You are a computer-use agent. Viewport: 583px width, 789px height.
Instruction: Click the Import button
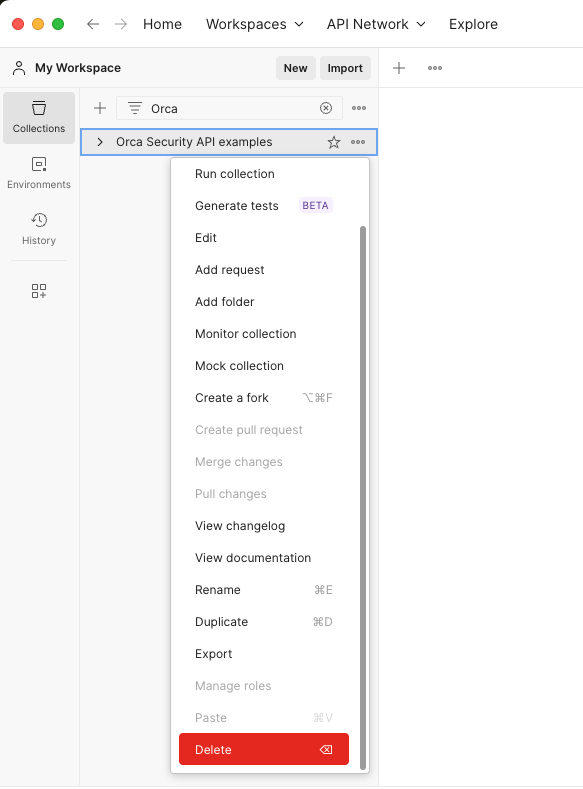pyautogui.click(x=345, y=68)
